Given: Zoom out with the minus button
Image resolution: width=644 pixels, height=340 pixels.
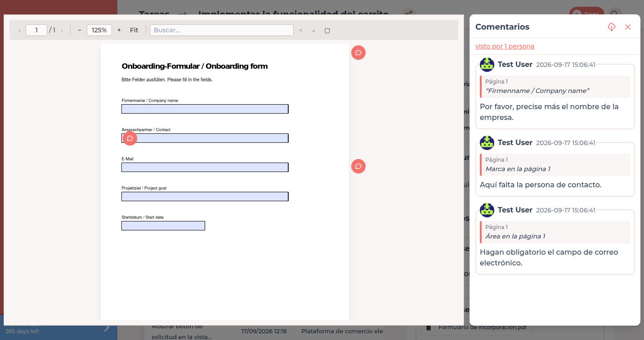Looking at the screenshot, I should coord(80,30).
